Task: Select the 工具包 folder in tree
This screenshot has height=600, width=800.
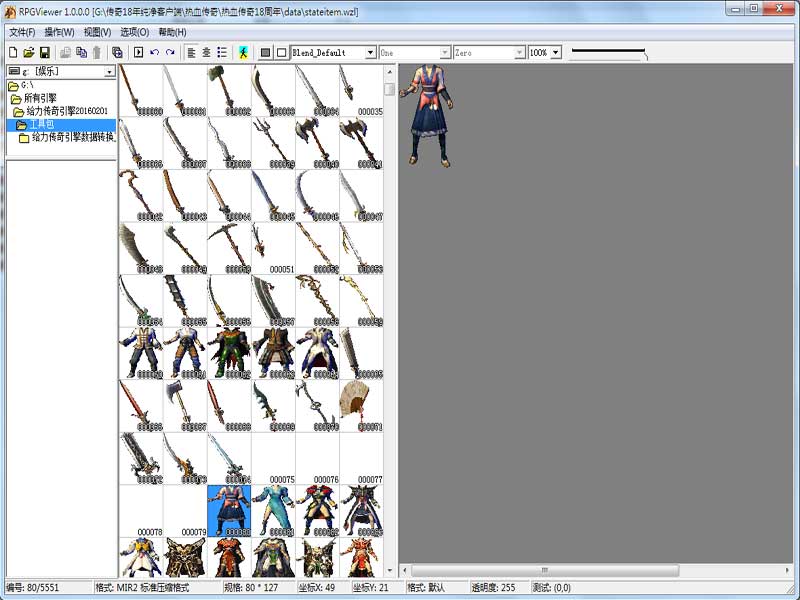Action: [40, 125]
